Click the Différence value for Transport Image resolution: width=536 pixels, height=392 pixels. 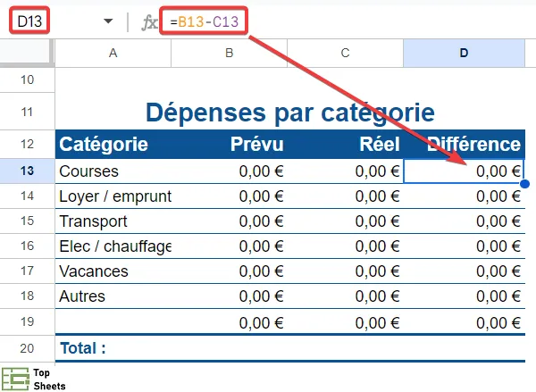[465, 221]
